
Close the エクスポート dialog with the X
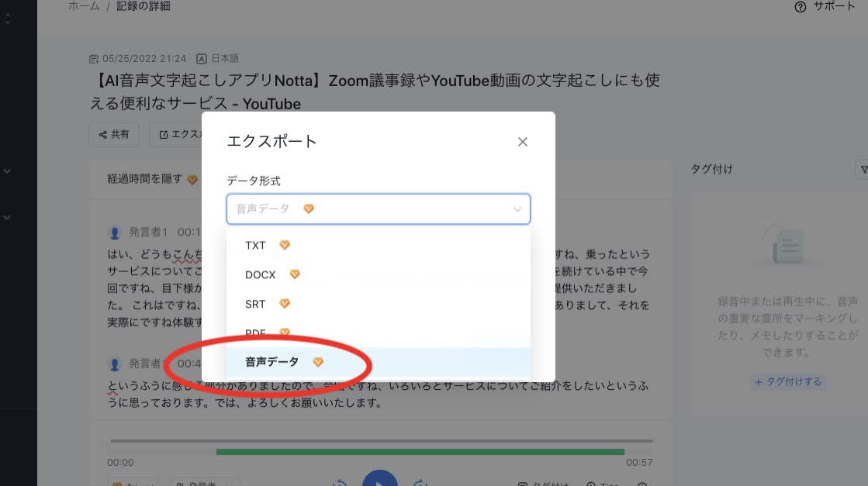coord(523,142)
